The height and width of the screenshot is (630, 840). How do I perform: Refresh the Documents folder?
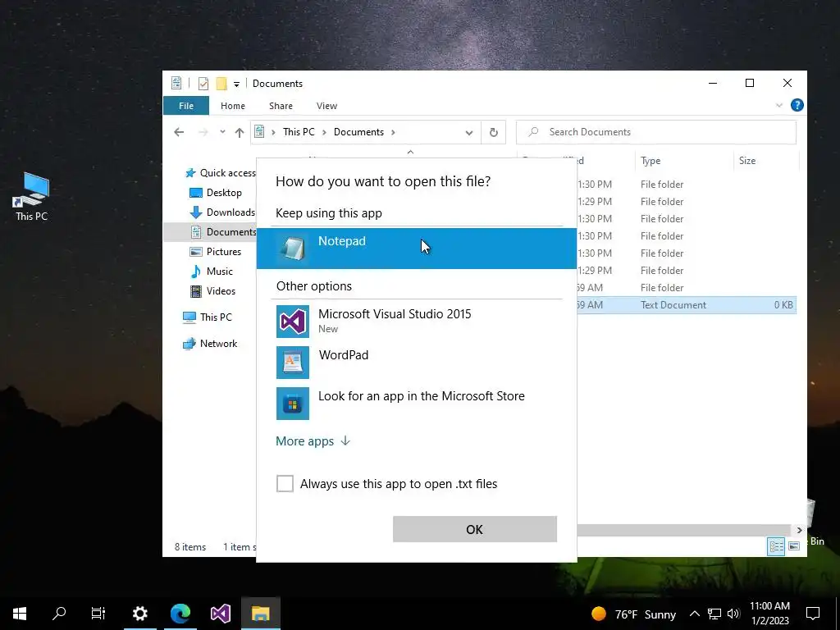pyautogui.click(x=493, y=132)
